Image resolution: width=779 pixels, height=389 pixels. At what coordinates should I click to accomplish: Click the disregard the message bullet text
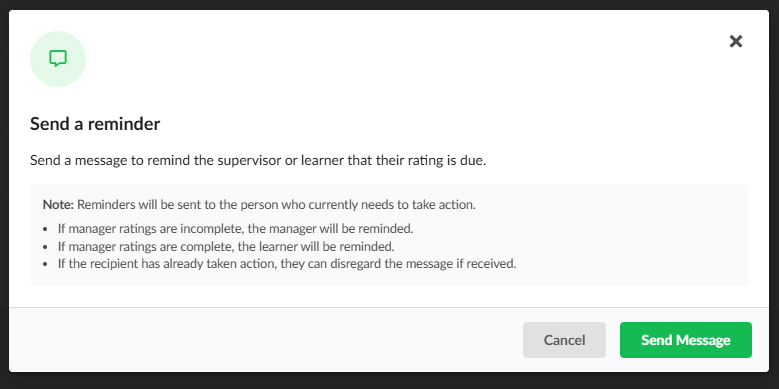click(x=287, y=264)
